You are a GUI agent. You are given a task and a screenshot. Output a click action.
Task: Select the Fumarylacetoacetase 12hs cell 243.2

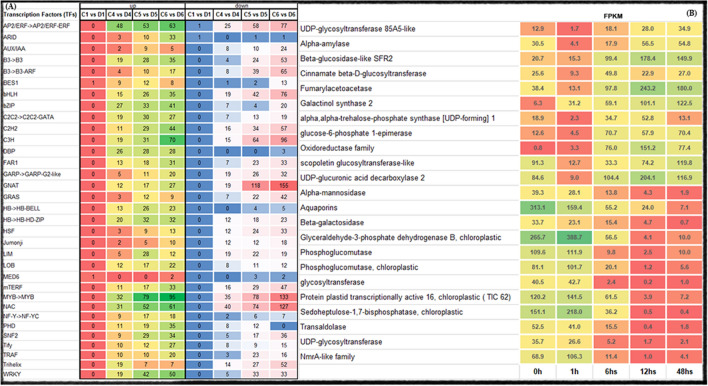(647, 88)
